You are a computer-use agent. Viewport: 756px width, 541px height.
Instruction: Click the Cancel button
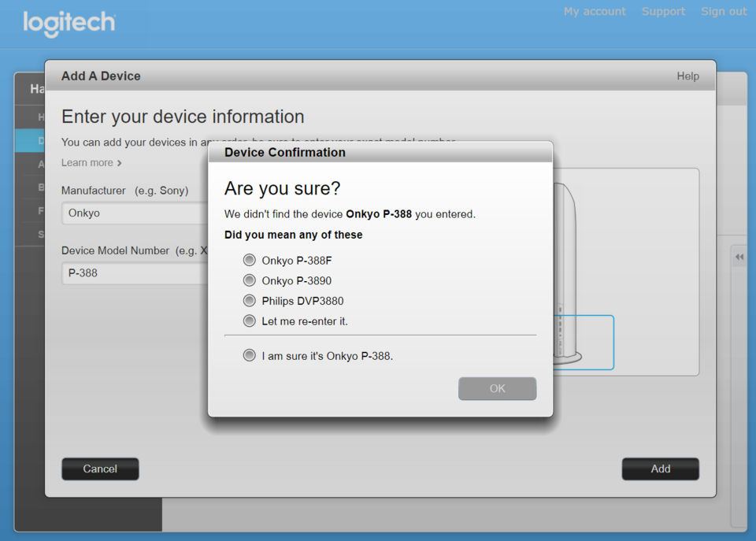point(100,469)
